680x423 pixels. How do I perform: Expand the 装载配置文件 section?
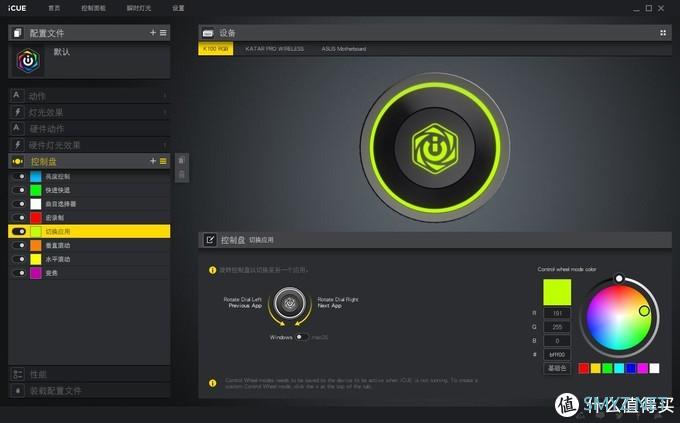tap(89, 390)
